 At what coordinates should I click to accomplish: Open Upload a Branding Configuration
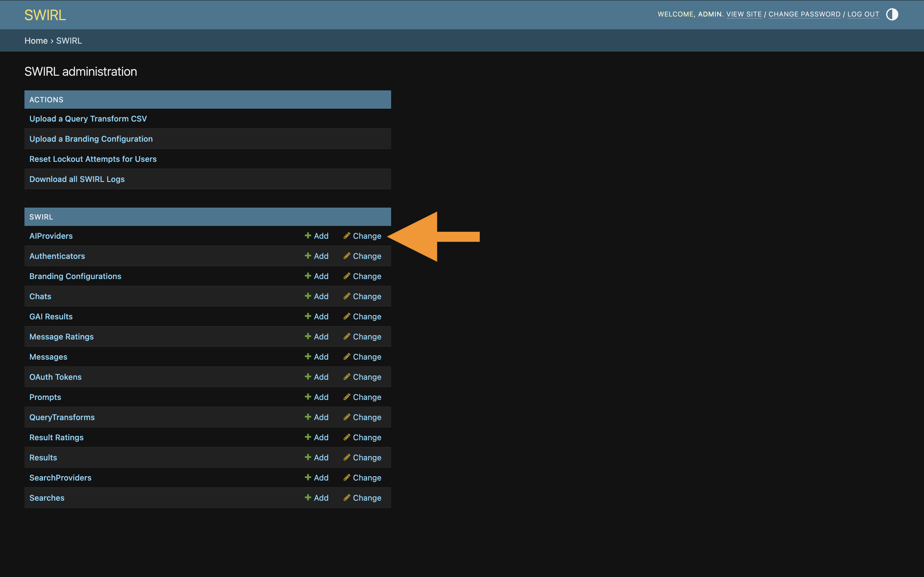pyautogui.click(x=91, y=139)
